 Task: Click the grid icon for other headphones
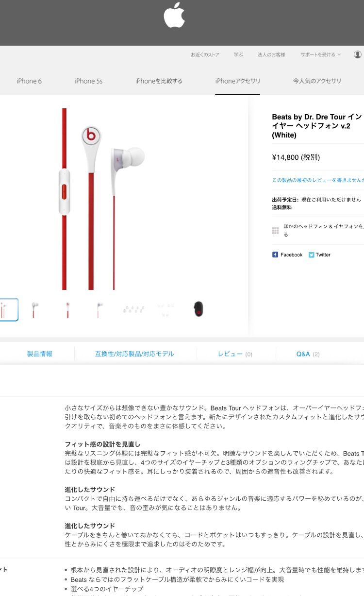pos(275,231)
